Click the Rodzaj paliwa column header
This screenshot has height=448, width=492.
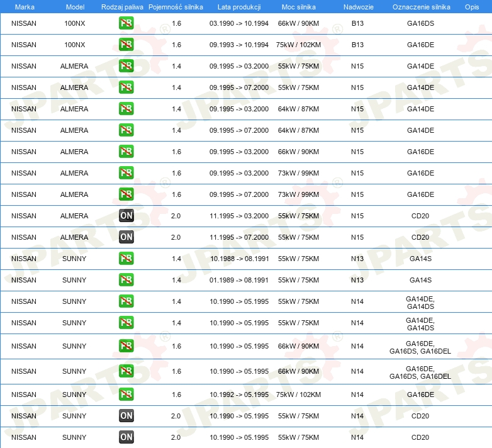click(122, 7)
